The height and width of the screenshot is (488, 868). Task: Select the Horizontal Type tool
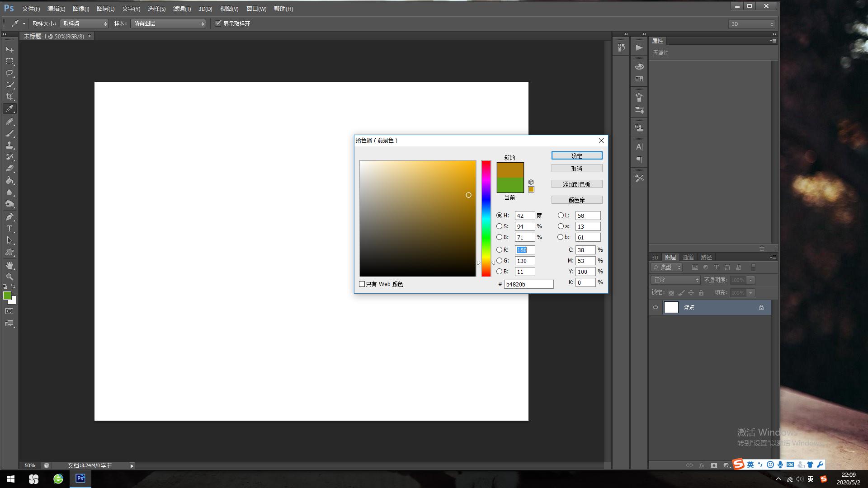[9, 229]
